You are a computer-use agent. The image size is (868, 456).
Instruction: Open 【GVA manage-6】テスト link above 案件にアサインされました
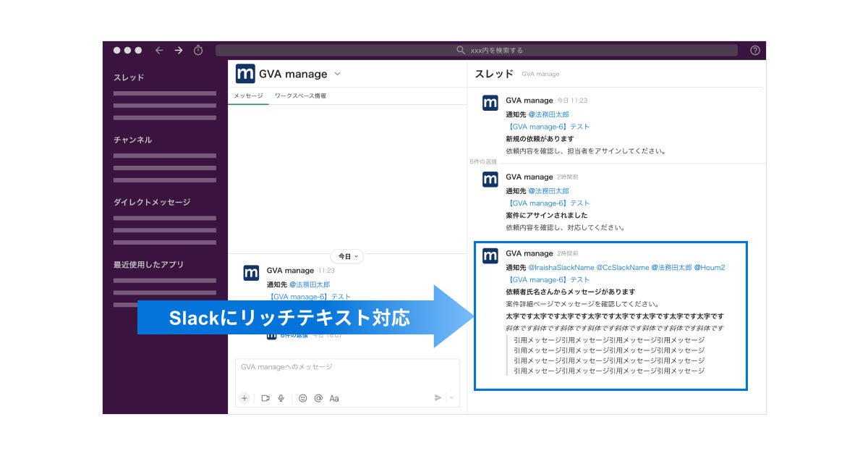tap(548, 203)
